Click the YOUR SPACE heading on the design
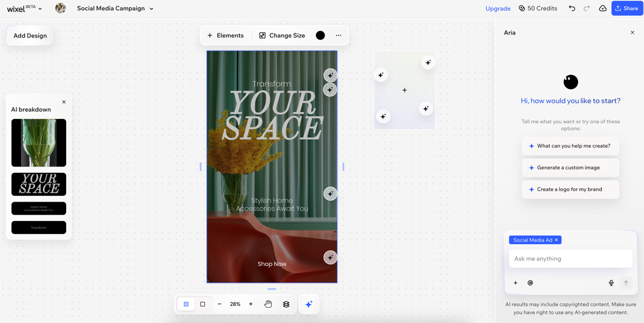The width and height of the screenshot is (644, 323). (x=272, y=115)
